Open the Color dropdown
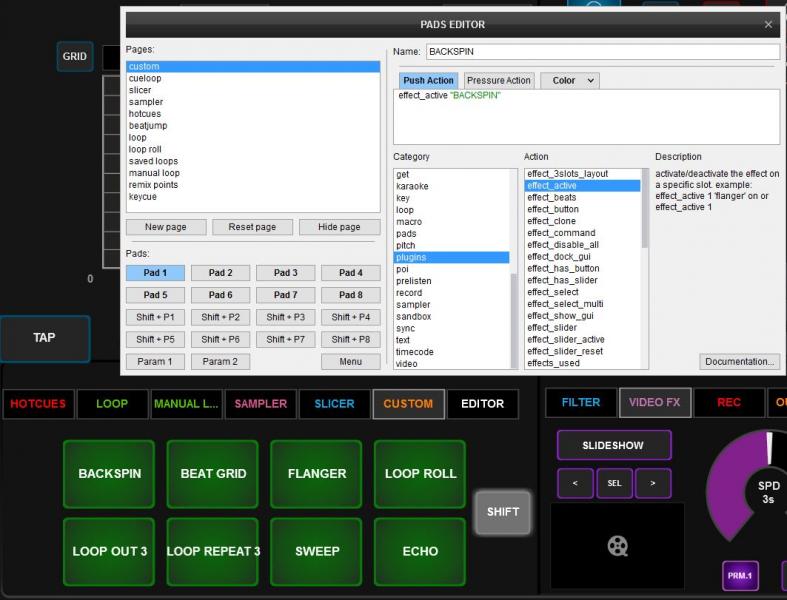Viewport: 787px width, 600px height. pyautogui.click(x=570, y=80)
